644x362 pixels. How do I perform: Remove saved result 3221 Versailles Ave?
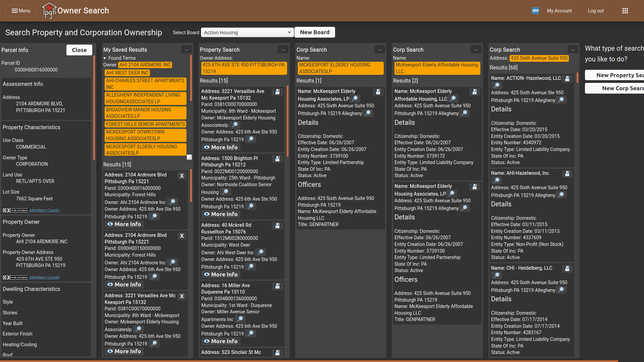point(182,296)
